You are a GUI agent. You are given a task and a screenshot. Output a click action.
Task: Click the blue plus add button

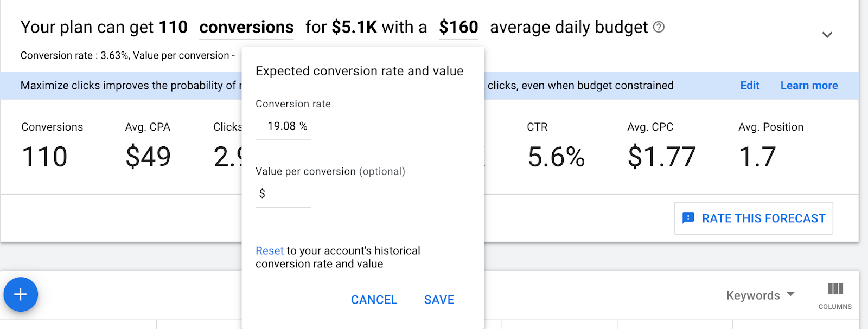click(x=21, y=294)
